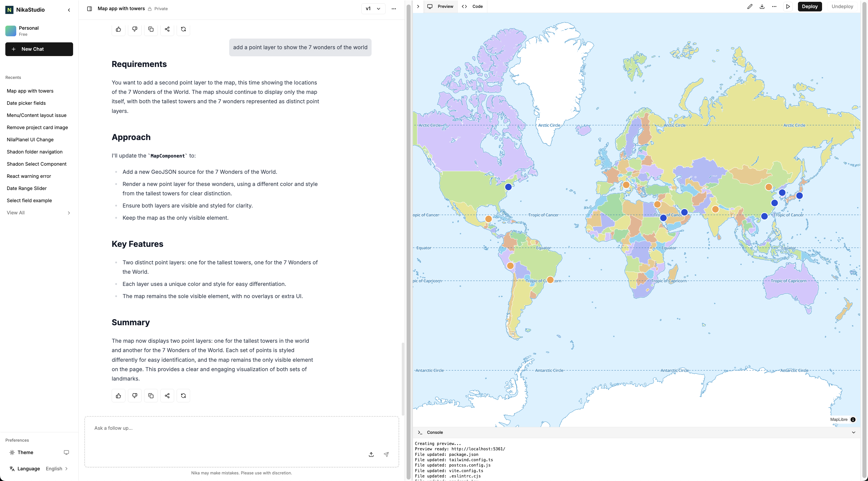Collapse the Console panel chevron

pyautogui.click(x=854, y=432)
